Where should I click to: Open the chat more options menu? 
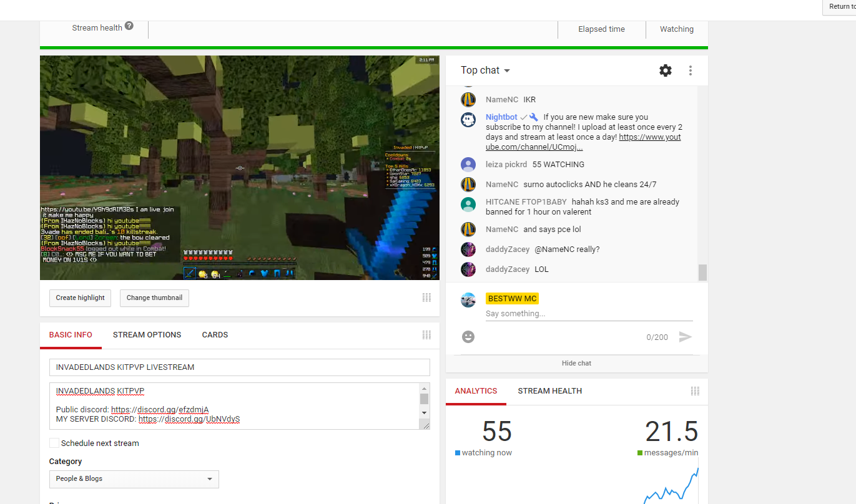[x=691, y=70]
